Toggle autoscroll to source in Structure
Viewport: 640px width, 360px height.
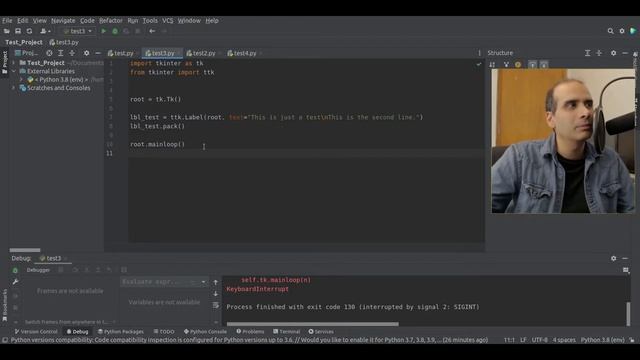coord(532,64)
